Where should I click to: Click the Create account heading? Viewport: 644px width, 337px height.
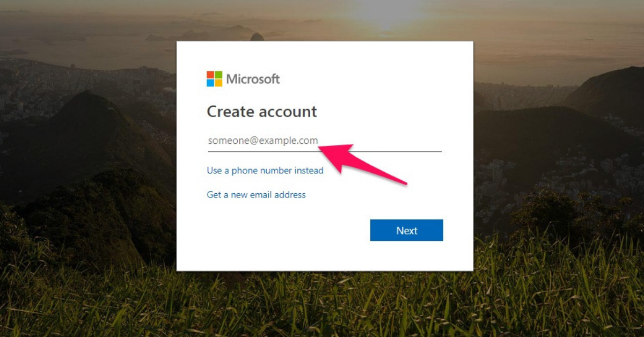pyautogui.click(x=262, y=112)
